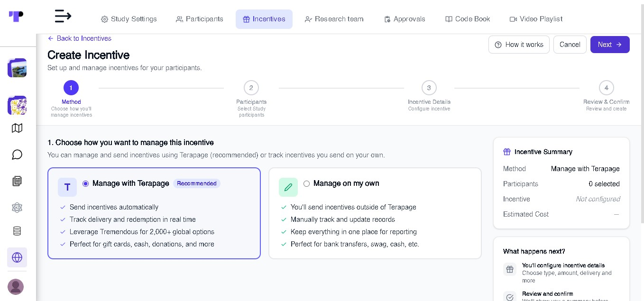644x301 pixels.
Task: Click 'Manually track and update records' text
Action: (x=343, y=219)
